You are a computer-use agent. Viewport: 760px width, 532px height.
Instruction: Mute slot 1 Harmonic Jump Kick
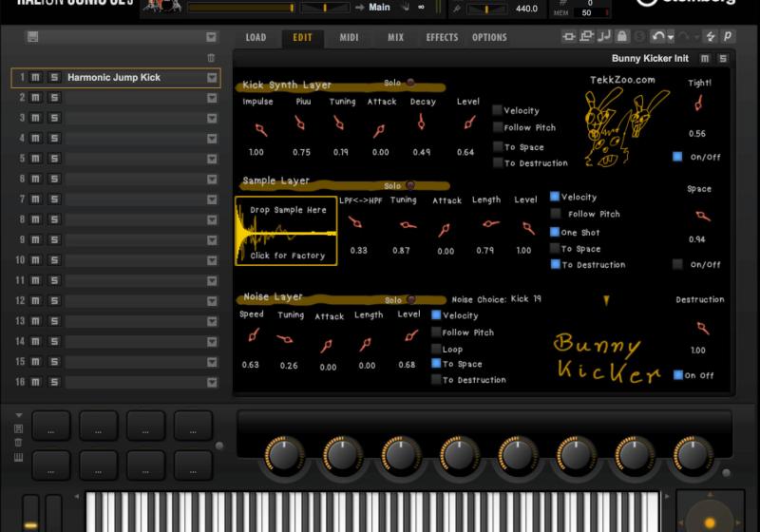point(35,78)
